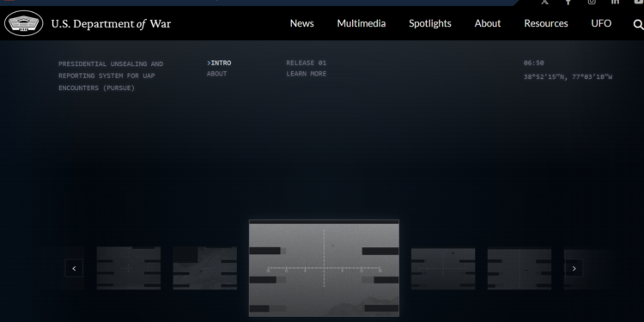
Task: Click U.S. Department of War title
Action: [x=111, y=24]
